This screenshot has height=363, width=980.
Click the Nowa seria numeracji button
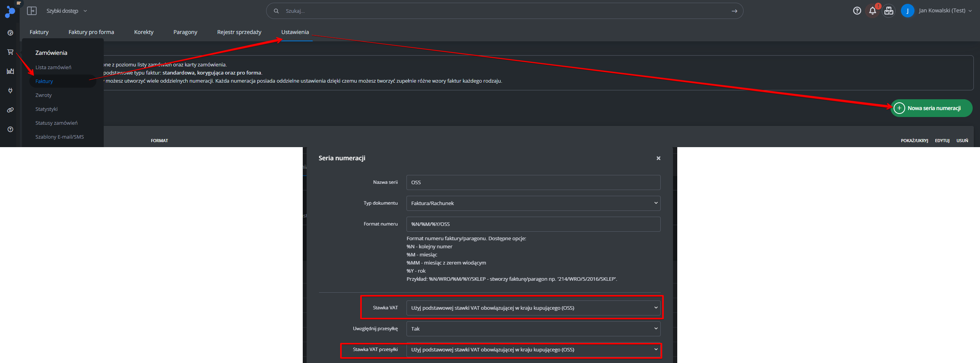pos(931,108)
